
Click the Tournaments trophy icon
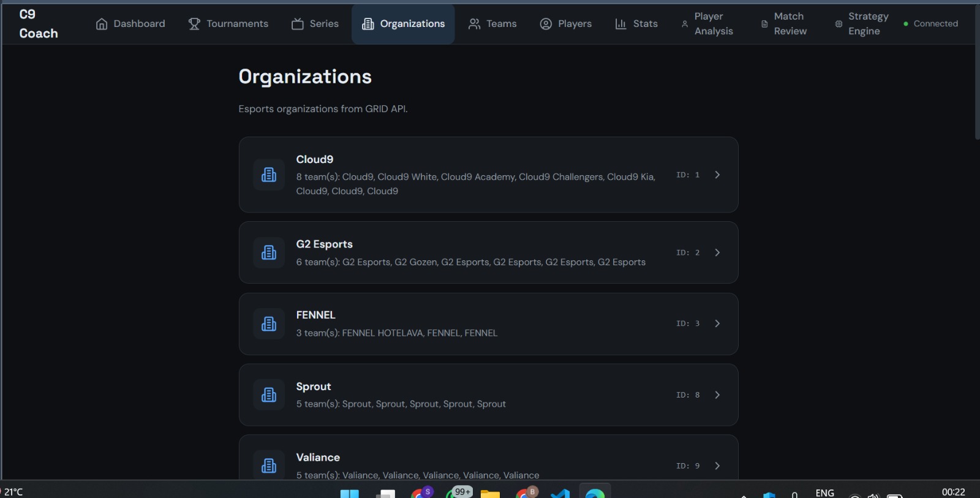click(194, 24)
